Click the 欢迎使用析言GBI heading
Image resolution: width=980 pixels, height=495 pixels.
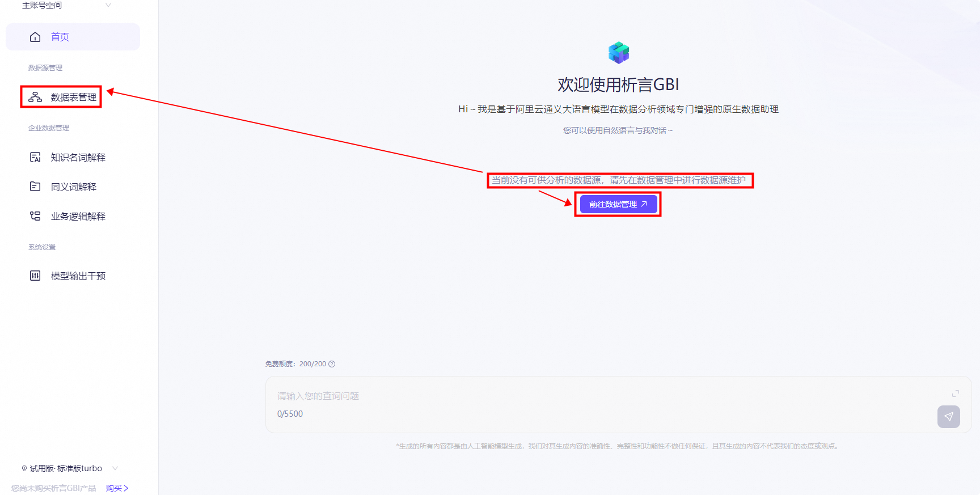[x=618, y=85]
